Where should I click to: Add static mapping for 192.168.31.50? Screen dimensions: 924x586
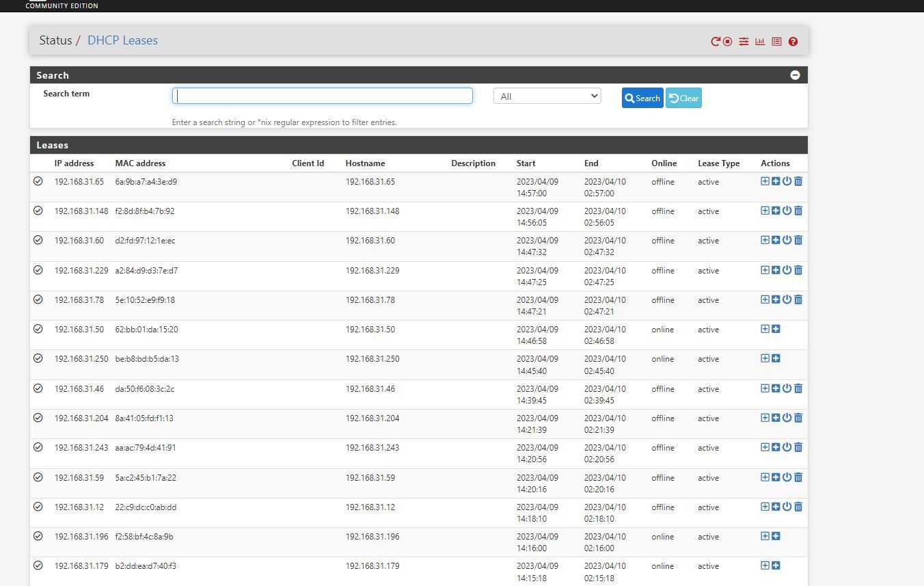click(x=765, y=329)
